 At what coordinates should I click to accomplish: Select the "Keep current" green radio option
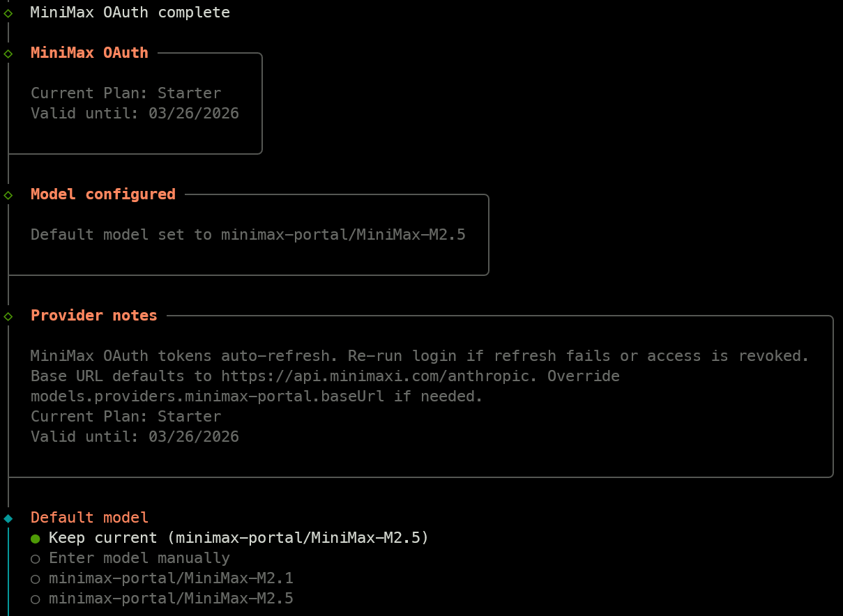click(x=35, y=539)
